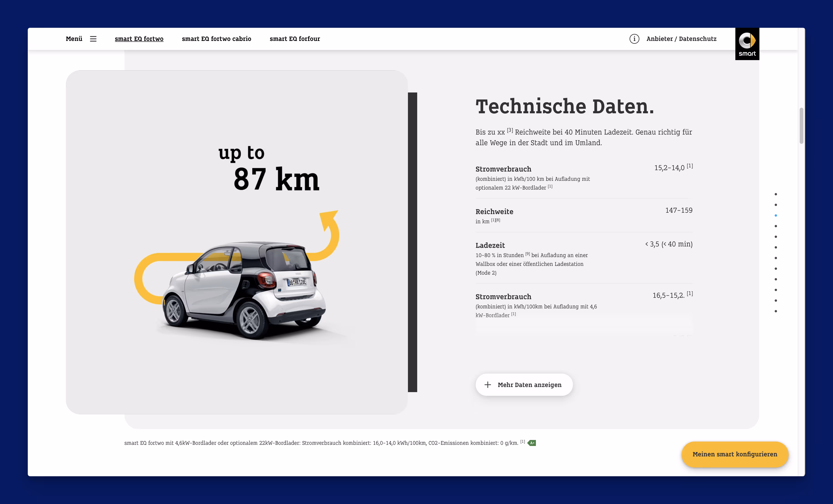Jump to the last section using the bottom dot
The image size is (833, 504).
tap(776, 311)
